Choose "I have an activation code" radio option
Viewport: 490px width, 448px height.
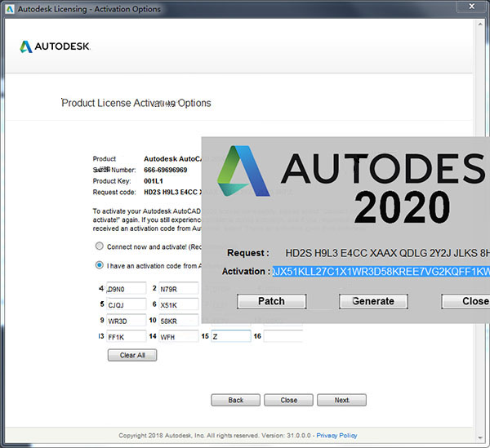pyautogui.click(x=99, y=264)
